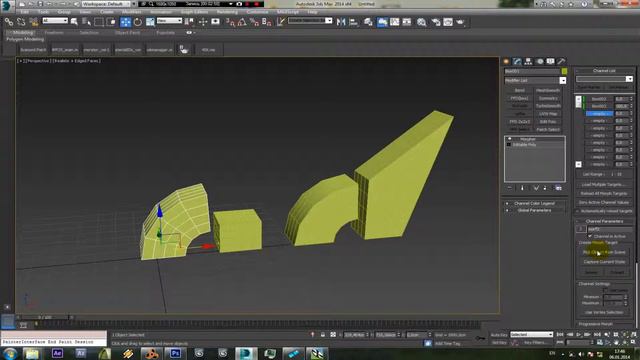640x360 pixels.
Task: Click the Select Object tool icon
Action: [74, 22]
